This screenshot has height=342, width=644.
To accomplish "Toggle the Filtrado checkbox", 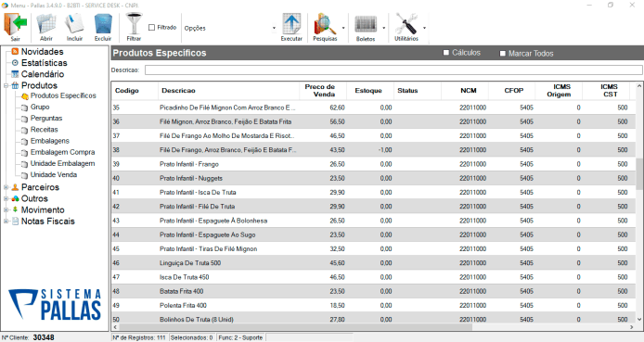I will [x=151, y=28].
